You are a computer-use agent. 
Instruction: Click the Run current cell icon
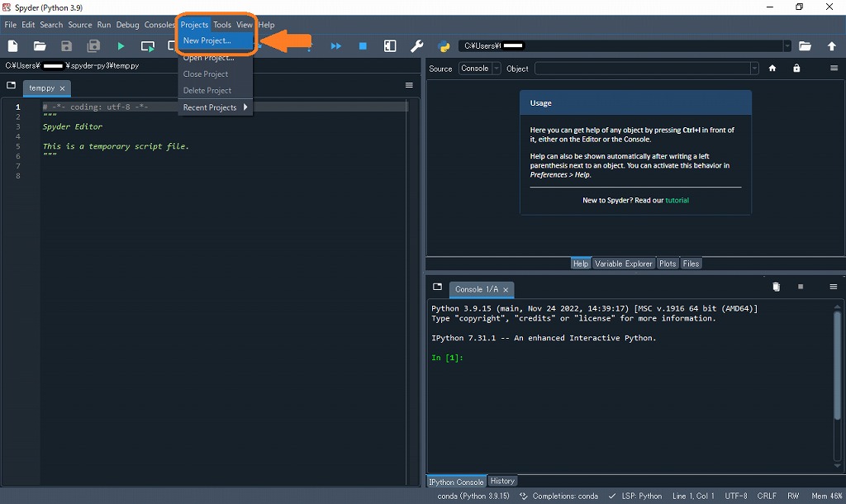pyautogui.click(x=147, y=46)
